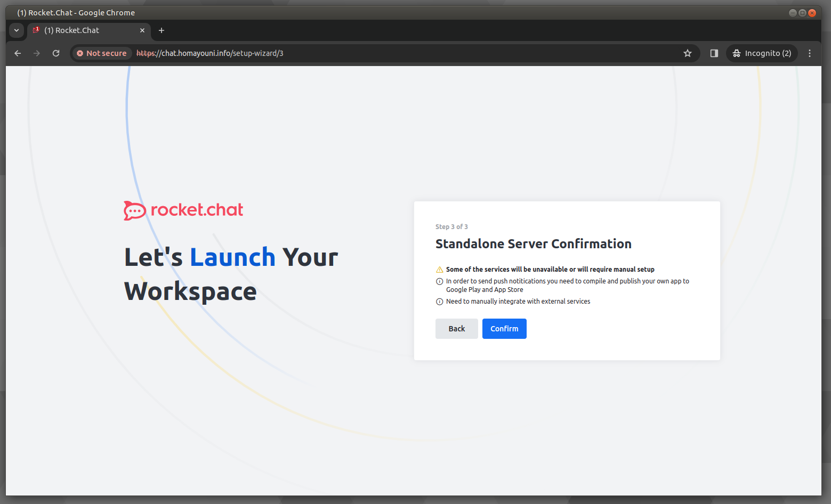The width and height of the screenshot is (831, 504).
Task: Go back with the Back button
Action: (457, 329)
